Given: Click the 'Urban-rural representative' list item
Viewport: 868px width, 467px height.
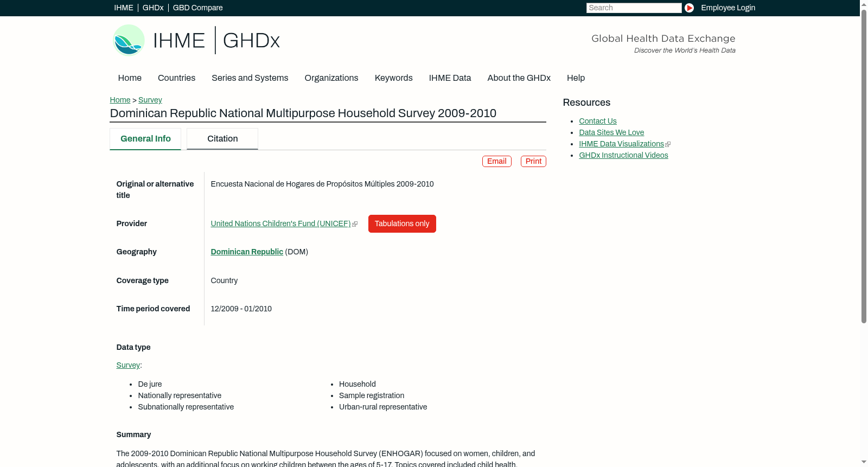Looking at the screenshot, I should click(x=383, y=407).
